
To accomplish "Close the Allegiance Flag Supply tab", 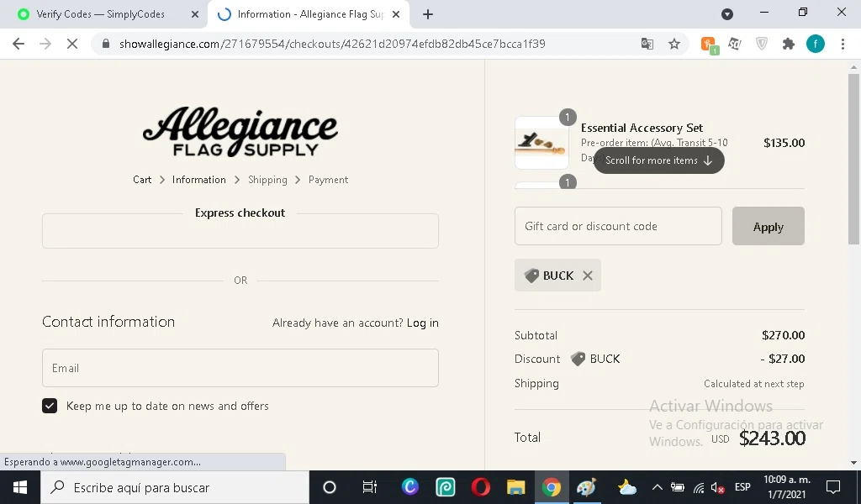I will (x=396, y=15).
